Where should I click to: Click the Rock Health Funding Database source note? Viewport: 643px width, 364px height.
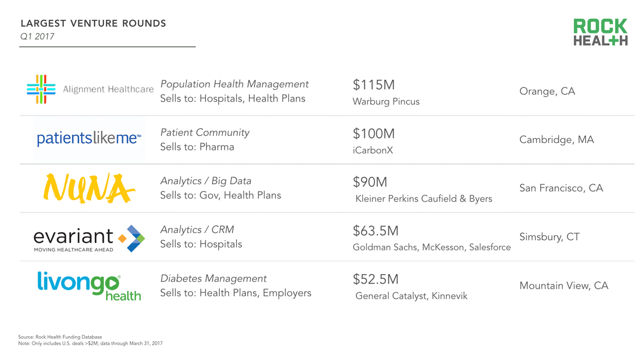(x=60, y=337)
